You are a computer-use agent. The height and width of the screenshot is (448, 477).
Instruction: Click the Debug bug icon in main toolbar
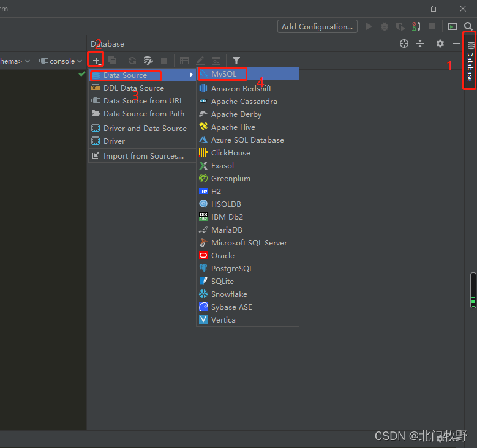[385, 26]
